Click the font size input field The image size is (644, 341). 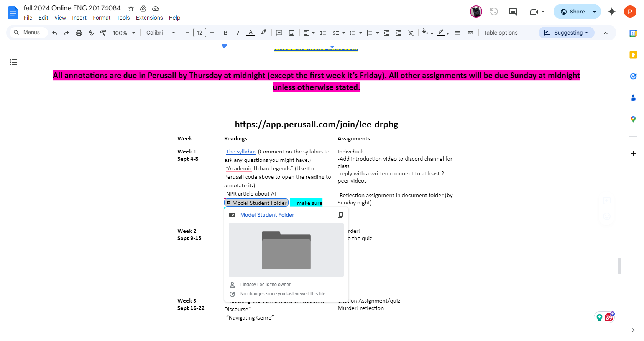pyautogui.click(x=200, y=33)
